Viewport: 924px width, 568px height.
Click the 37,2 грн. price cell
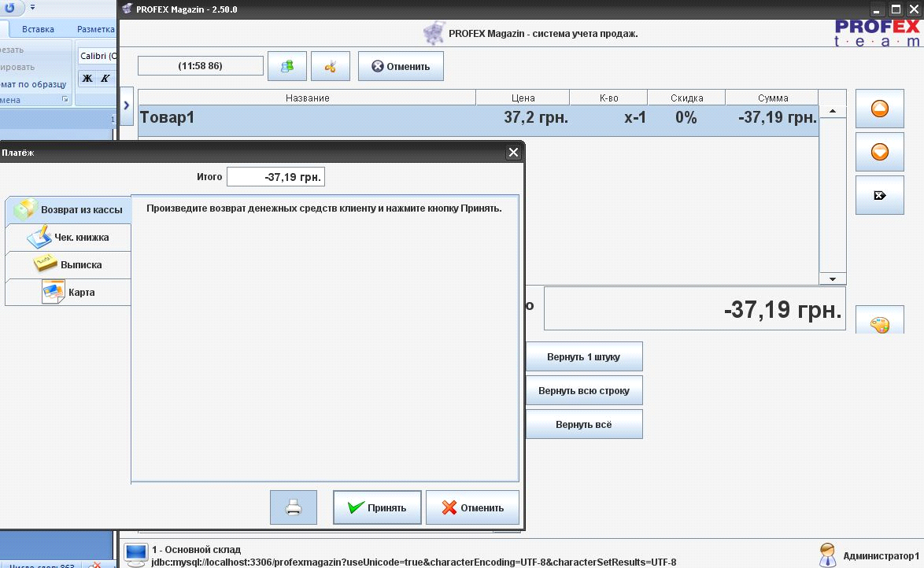[x=536, y=118]
